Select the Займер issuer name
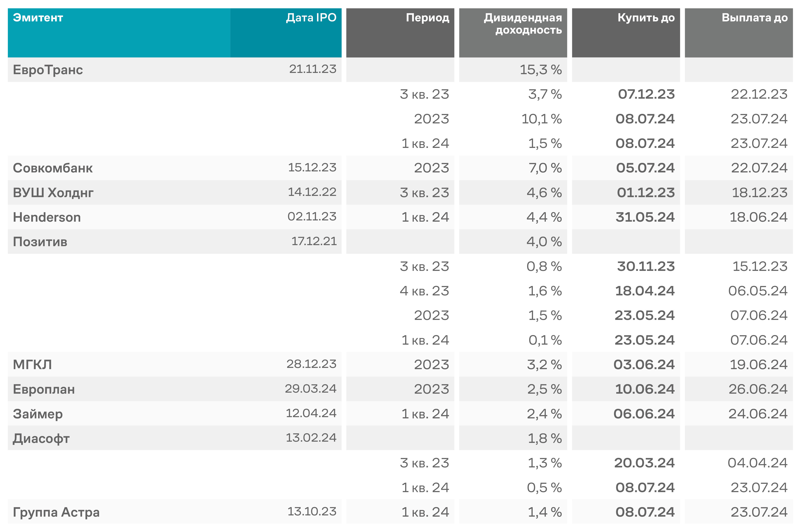This screenshot has height=532, width=802. click(x=38, y=414)
